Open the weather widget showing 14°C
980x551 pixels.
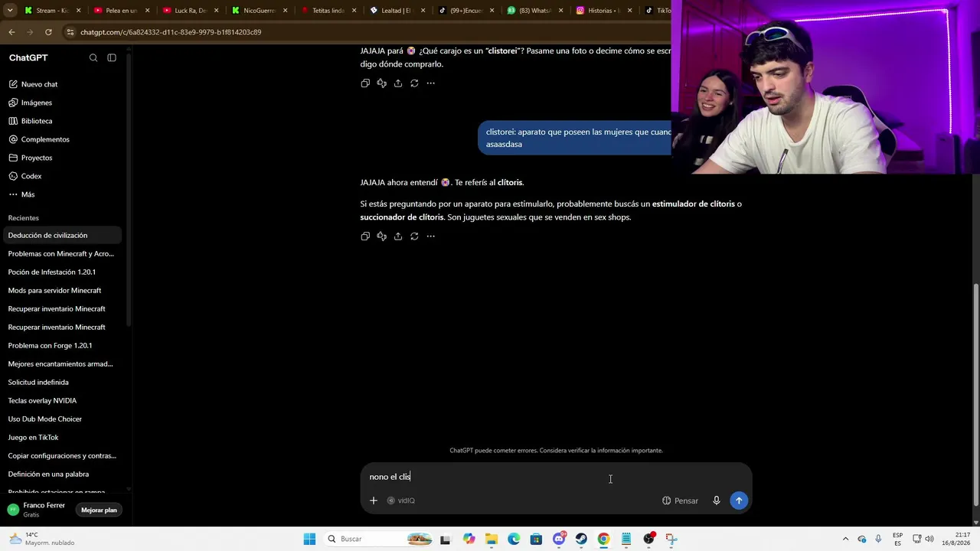[43, 539]
